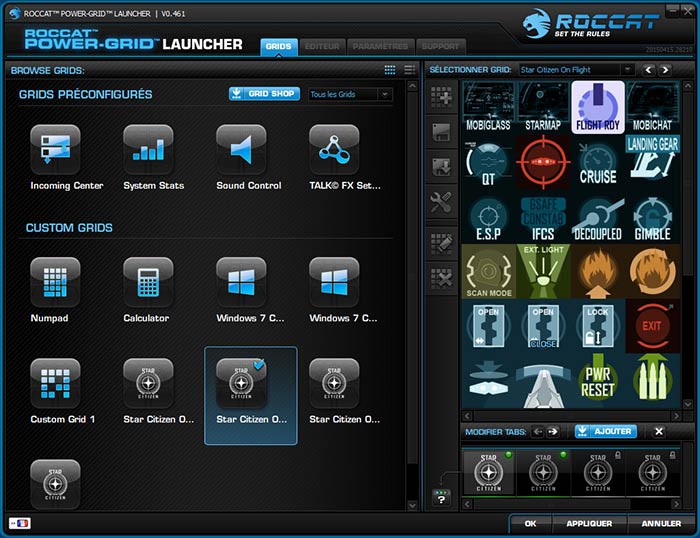
Task: Click the OK button
Action: (x=530, y=523)
